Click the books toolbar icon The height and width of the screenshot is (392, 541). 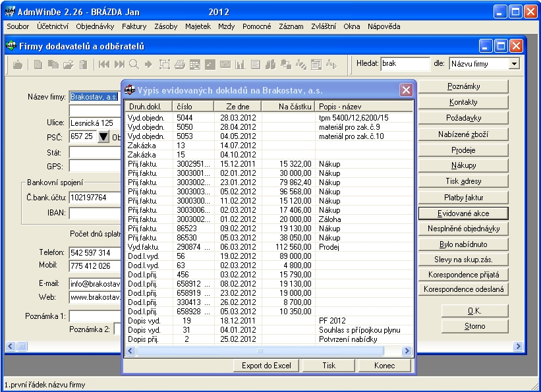270,65
